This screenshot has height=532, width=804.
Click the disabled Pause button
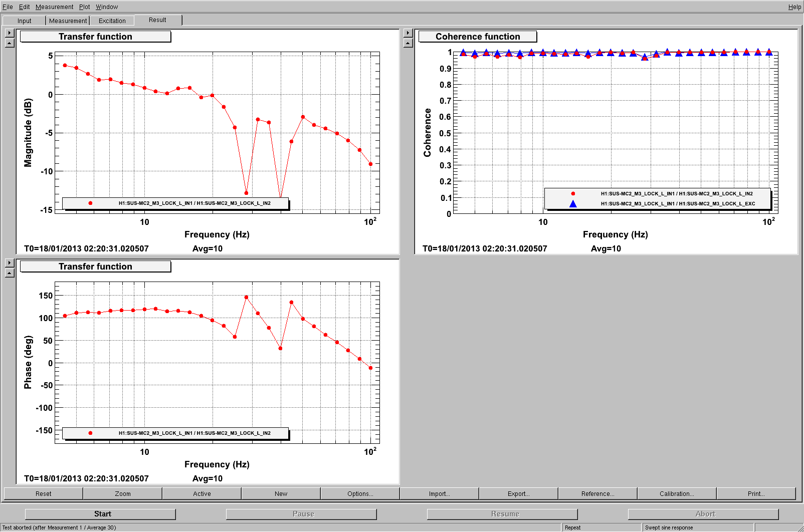point(301,514)
